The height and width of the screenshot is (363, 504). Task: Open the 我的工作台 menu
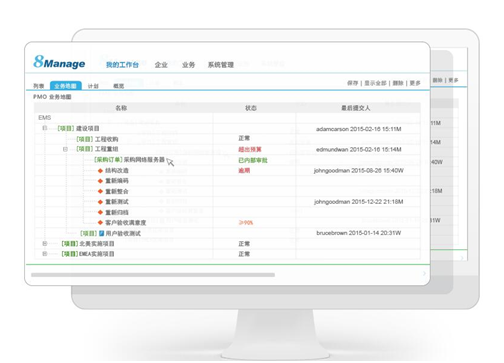(122, 65)
